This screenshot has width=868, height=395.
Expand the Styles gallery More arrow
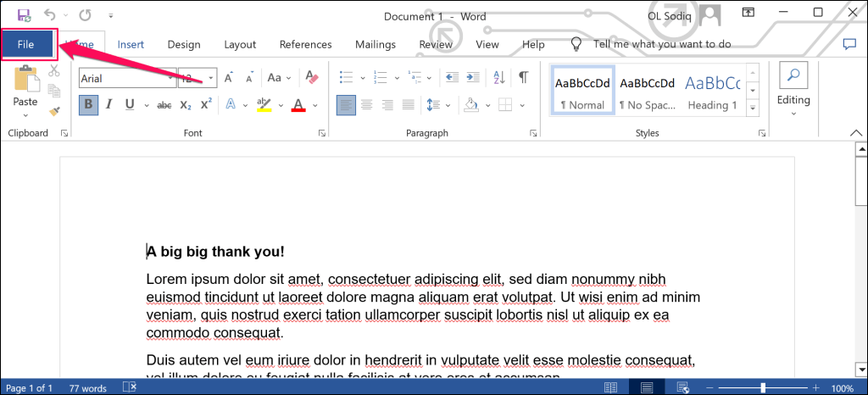click(753, 108)
